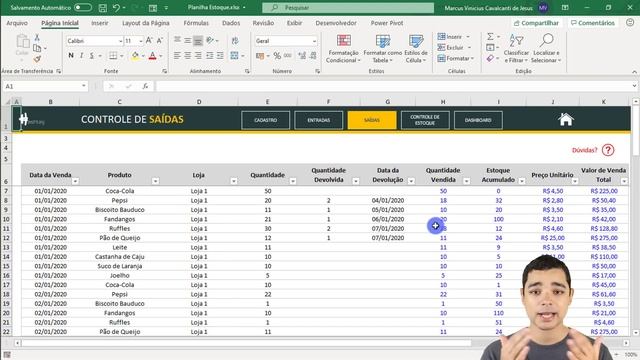Click the Home house icon
This screenshot has height=360, width=640.
[x=566, y=120]
